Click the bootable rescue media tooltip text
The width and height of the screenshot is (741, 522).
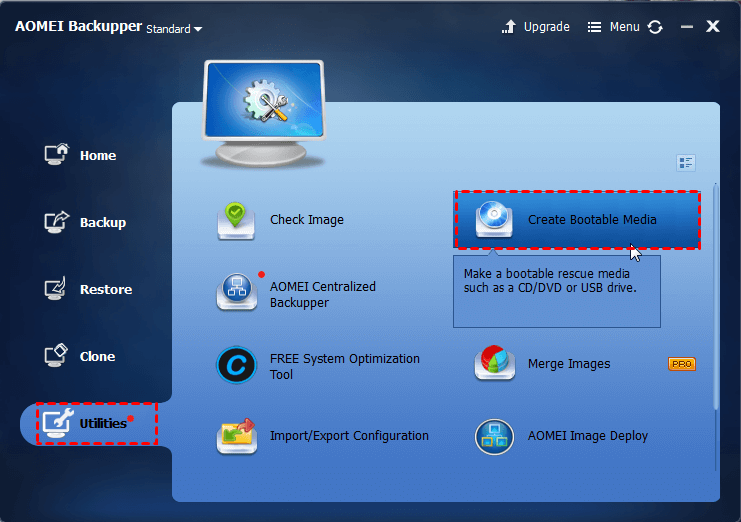point(550,281)
